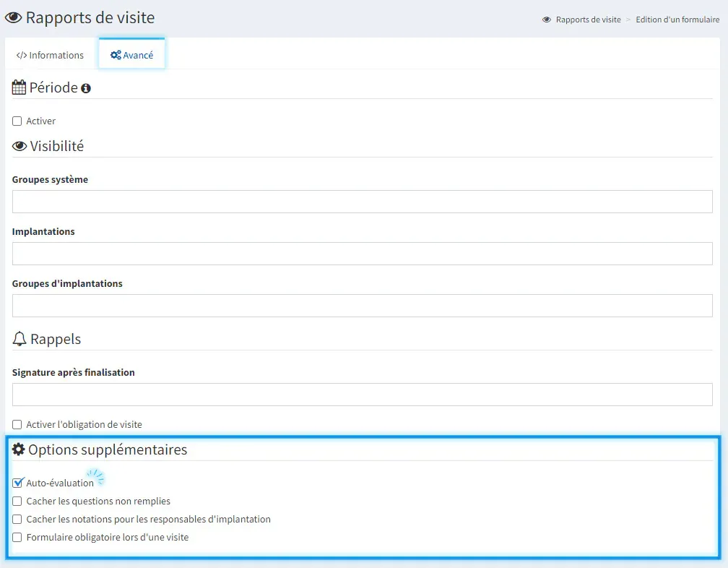Click the Groupes système input field

click(362, 202)
